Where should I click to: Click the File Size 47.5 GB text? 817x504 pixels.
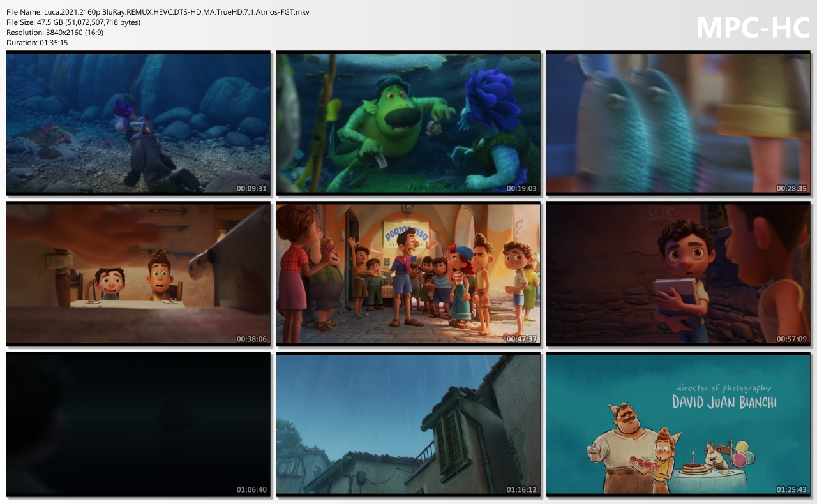click(x=73, y=22)
